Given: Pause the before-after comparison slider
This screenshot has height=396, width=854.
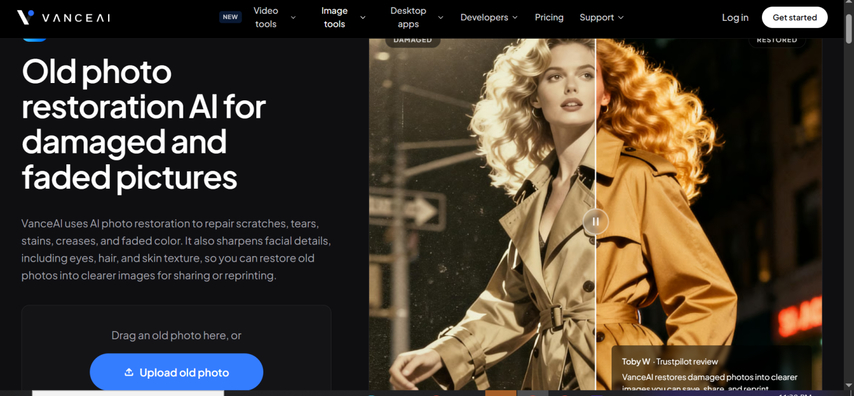Looking at the screenshot, I should (595, 222).
